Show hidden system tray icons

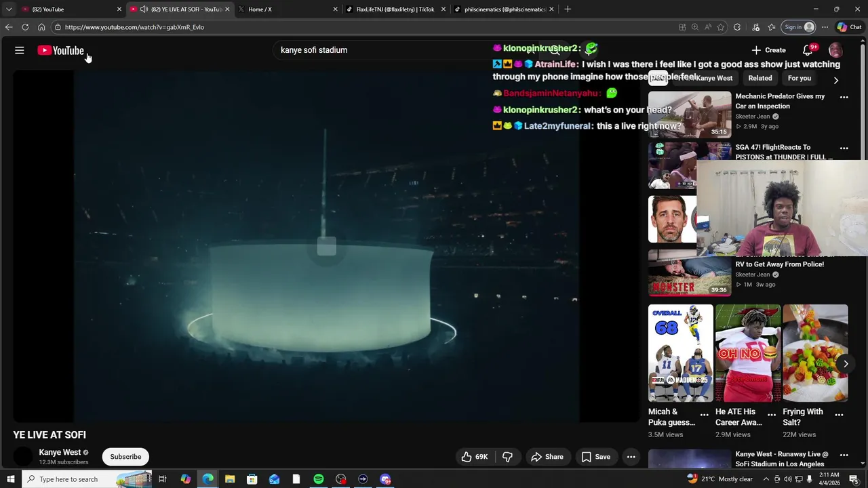point(766,479)
